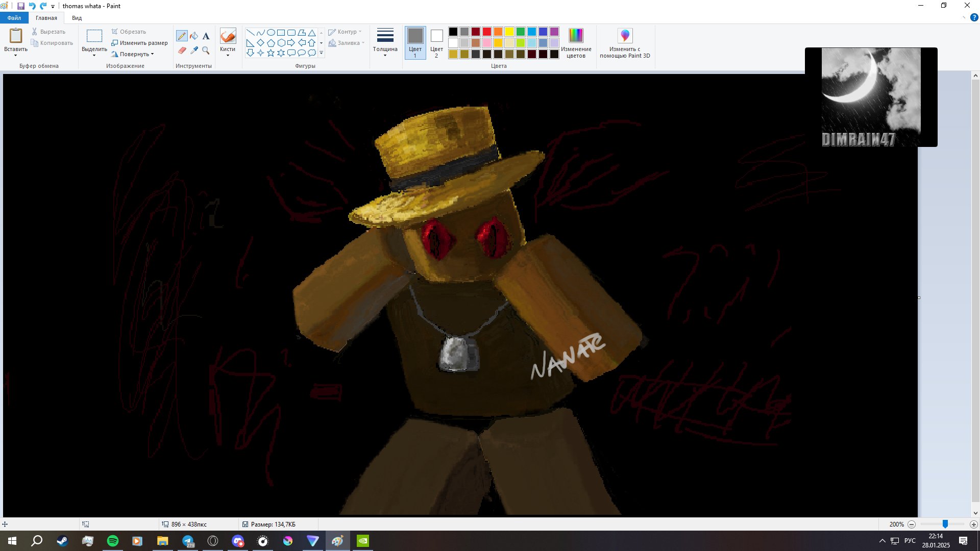Select the Text tool

coord(206,36)
